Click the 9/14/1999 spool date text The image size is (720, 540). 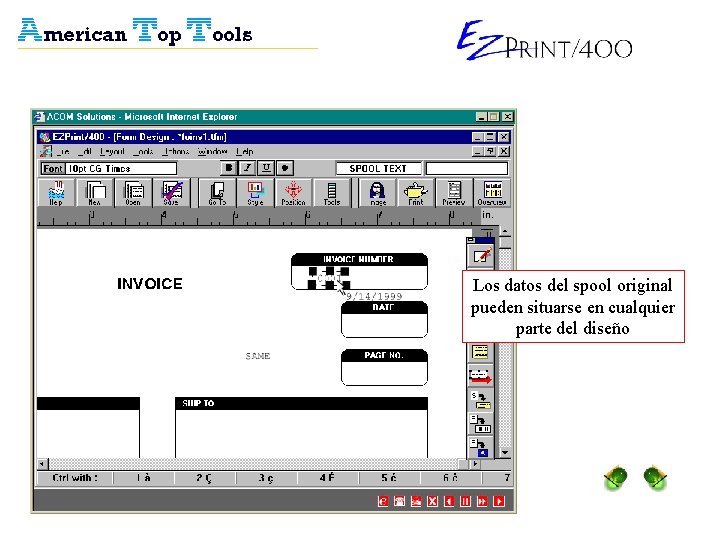pyautogui.click(x=374, y=296)
